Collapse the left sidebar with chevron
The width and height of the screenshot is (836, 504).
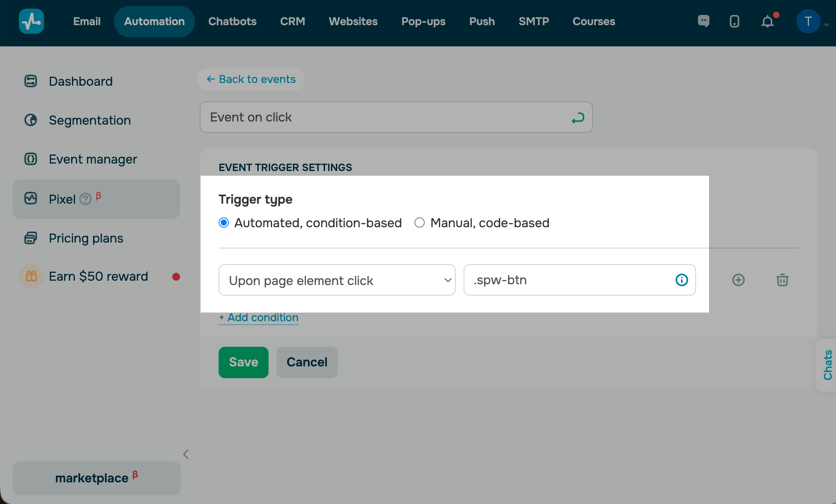tap(186, 454)
